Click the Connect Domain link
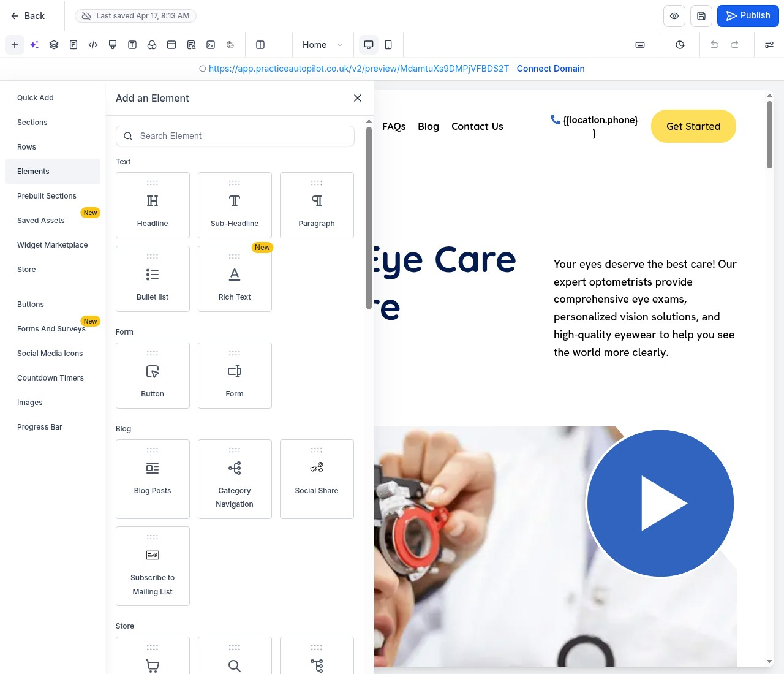The width and height of the screenshot is (784, 674). click(551, 69)
